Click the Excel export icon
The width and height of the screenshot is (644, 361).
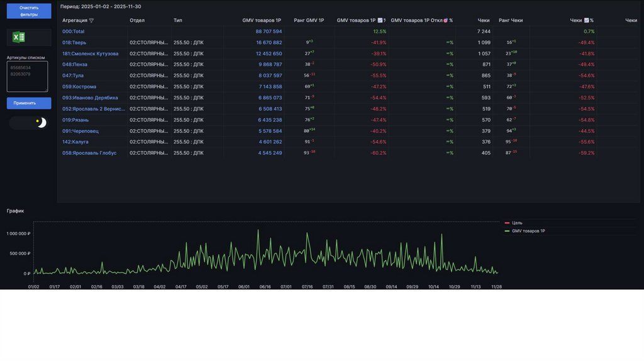pyautogui.click(x=19, y=38)
